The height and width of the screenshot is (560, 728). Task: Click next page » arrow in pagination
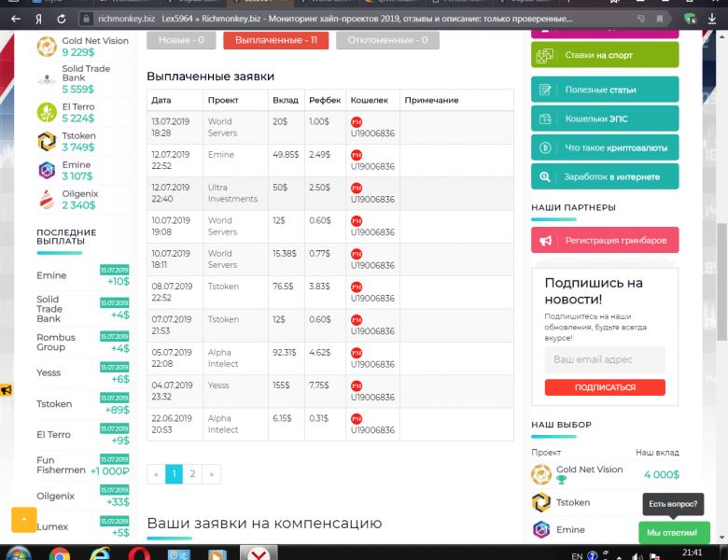point(211,474)
